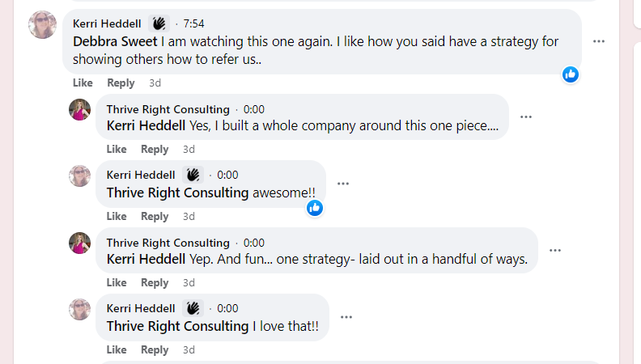Click the Debbra Sweet mention link
Screen dimensions: 641x364
(x=115, y=41)
